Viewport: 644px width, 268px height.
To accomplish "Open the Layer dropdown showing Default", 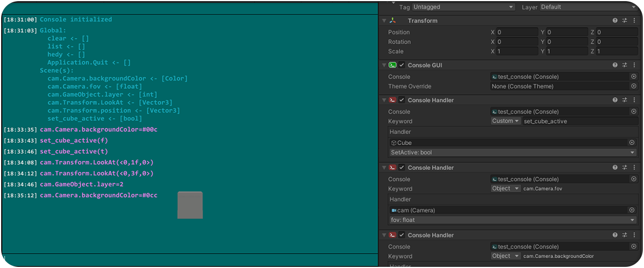I will click(x=588, y=7).
